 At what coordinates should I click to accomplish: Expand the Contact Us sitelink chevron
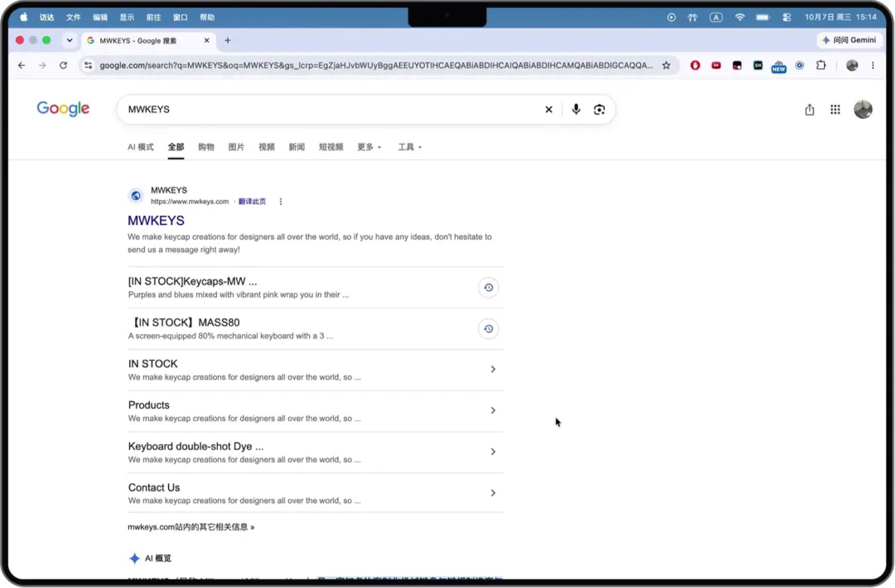coord(493,493)
